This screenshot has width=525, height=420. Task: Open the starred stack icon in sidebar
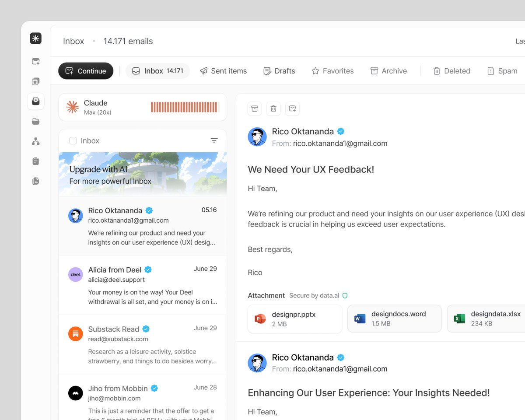click(36, 81)
